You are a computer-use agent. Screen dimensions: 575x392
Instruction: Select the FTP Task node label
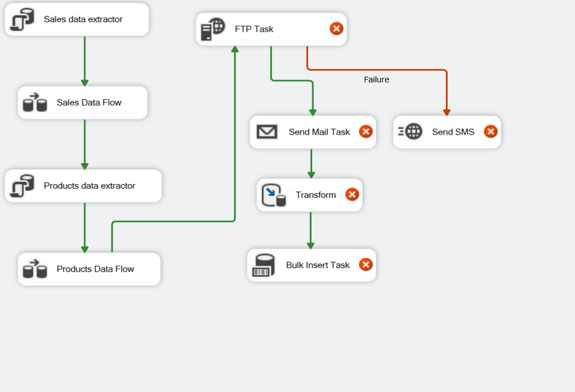pos(254,29)
